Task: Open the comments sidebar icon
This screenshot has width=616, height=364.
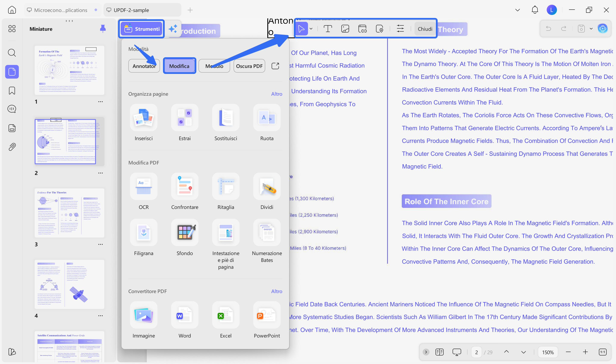Action: tap(12, 109)
